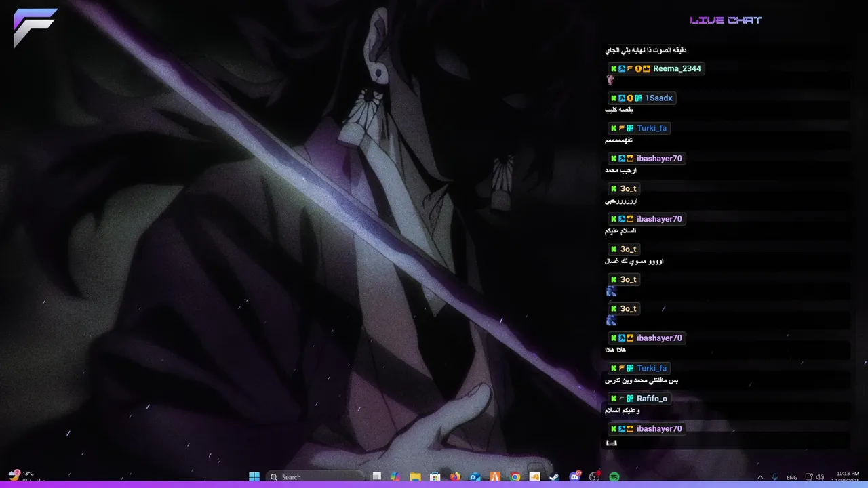Open the Windows Start menu
This screenshot has width=868, height=488.
254,476
